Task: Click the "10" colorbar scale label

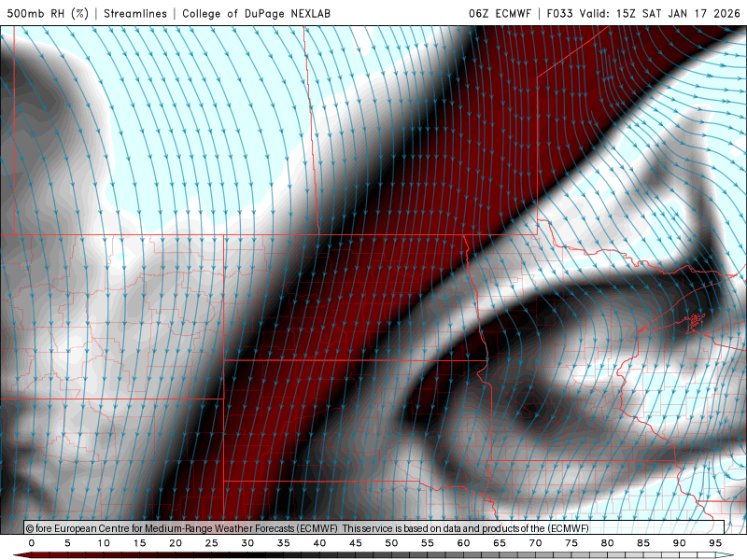Action: [x=104, y=543]
